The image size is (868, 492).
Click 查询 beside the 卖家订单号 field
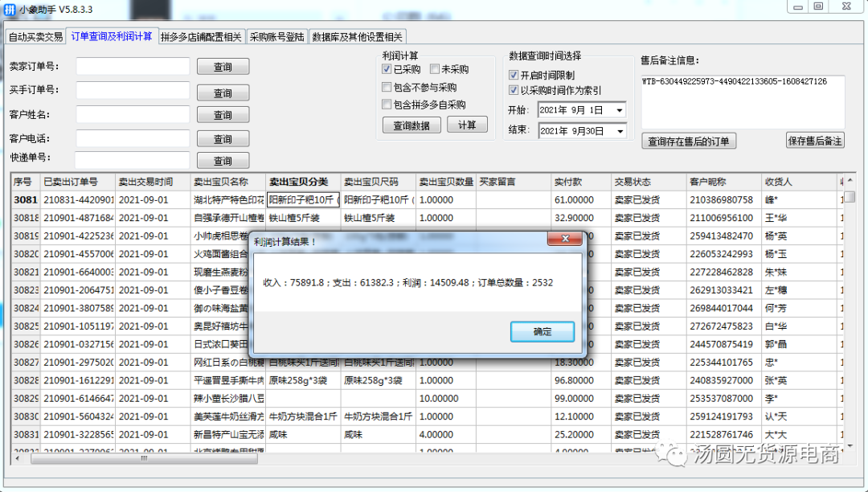[223, 67]
